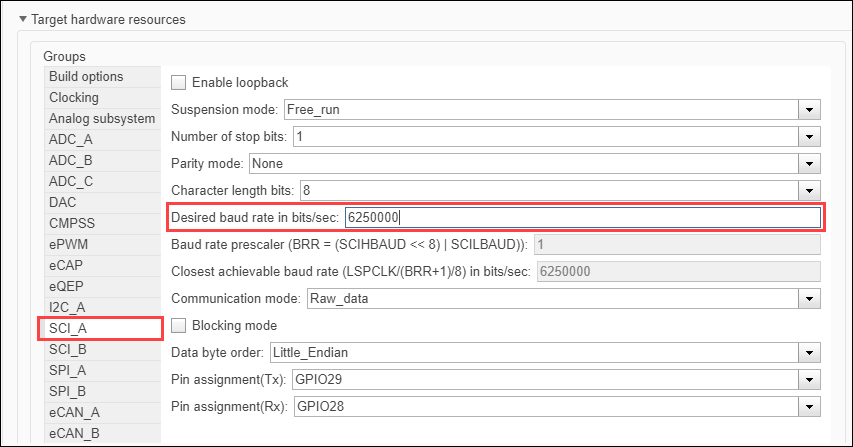This screenshot has height=447, width=853.
Task: Open Pin assignment(Tx) dropdown
Action: click(x=811, y=380)
